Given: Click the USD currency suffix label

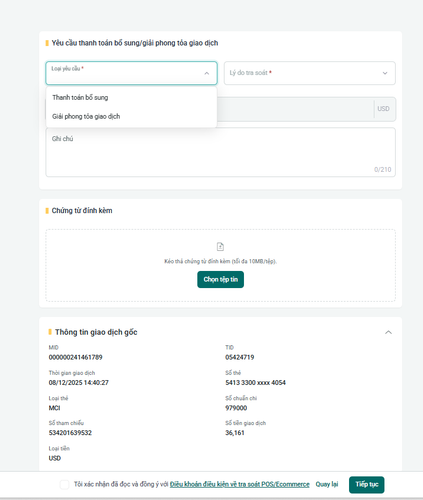Looking at the screenshot, I should [383, 109].
